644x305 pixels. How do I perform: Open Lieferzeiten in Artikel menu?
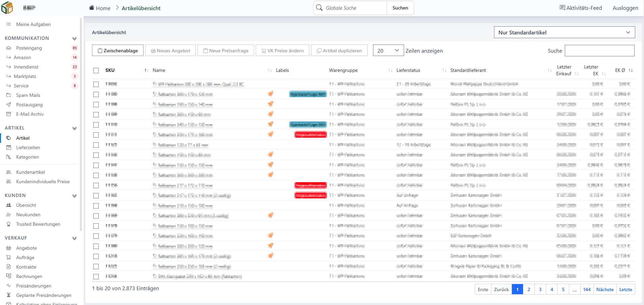click(28, 147)
